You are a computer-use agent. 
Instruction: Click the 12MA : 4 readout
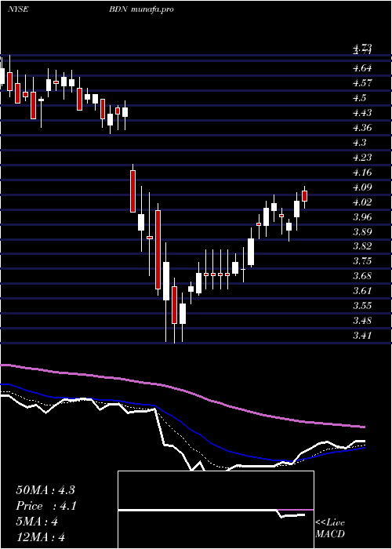point(41,537)
